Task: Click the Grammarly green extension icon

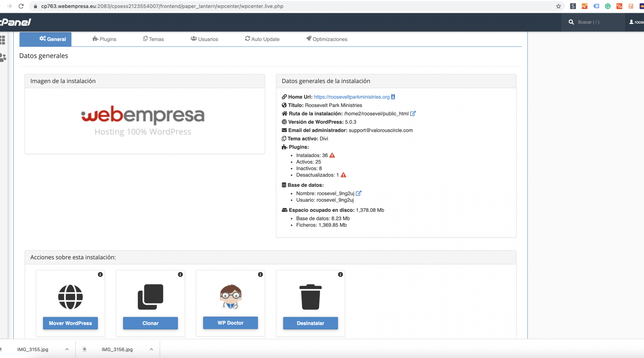Action: click(608, 6)
